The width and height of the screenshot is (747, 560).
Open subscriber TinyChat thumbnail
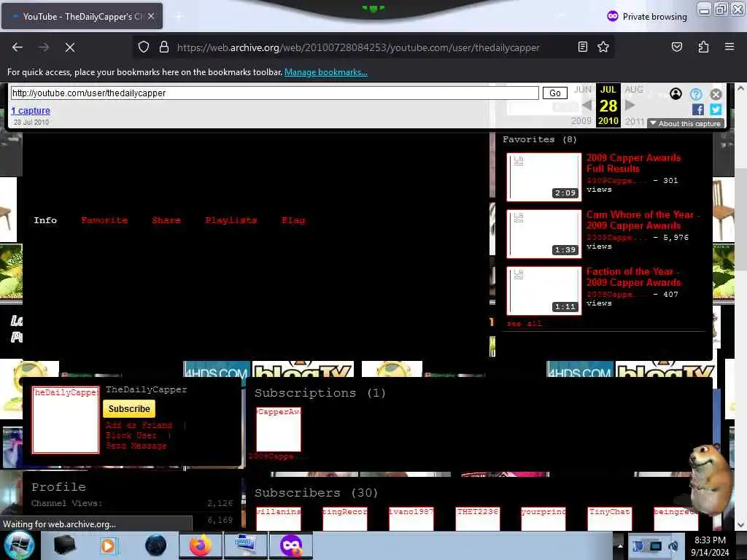pos(610,518)
